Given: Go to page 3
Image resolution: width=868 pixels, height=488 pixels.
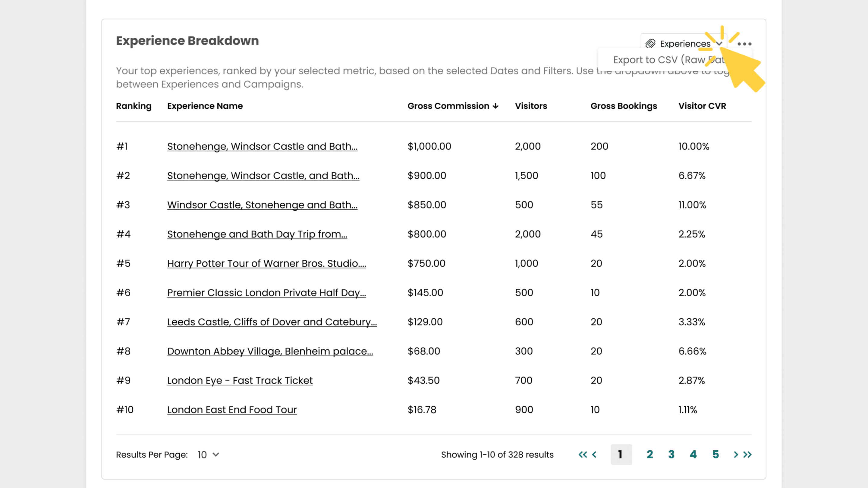Looking at the screenshot, I should coord(671,455).
